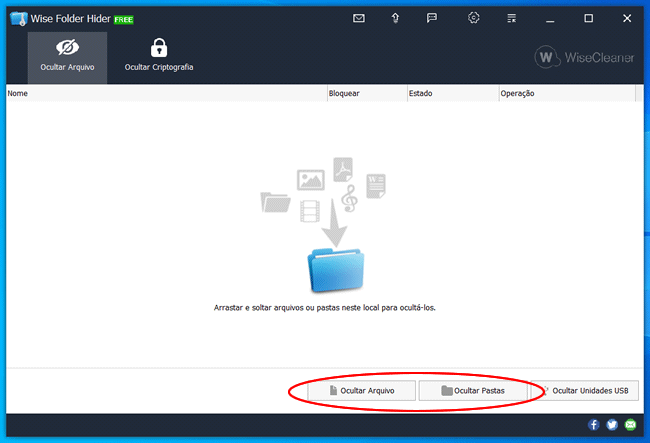The width and height of the screenshot is (650, 443).
Task: Click the Facebook icon in status bar
Action: pos(594,425)
